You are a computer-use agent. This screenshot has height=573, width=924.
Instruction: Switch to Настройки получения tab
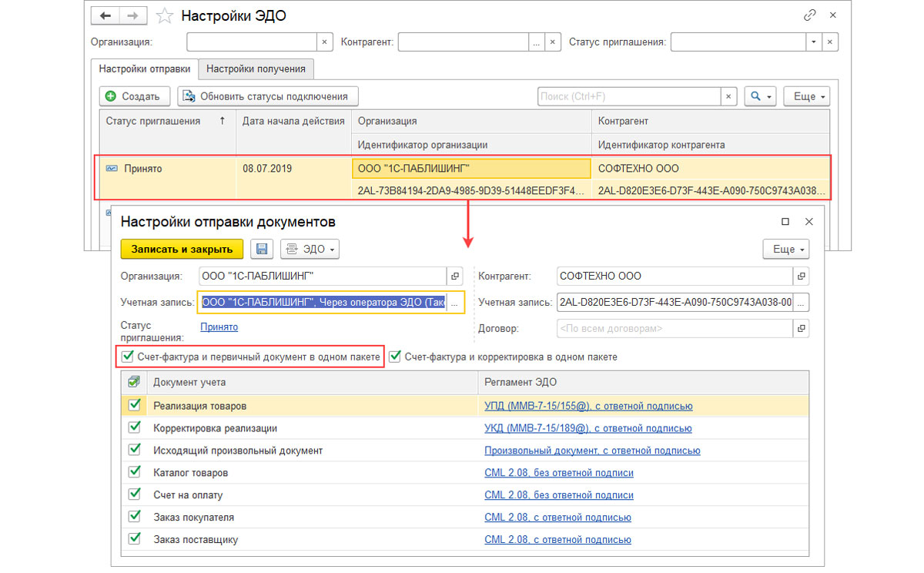[256, 69]
